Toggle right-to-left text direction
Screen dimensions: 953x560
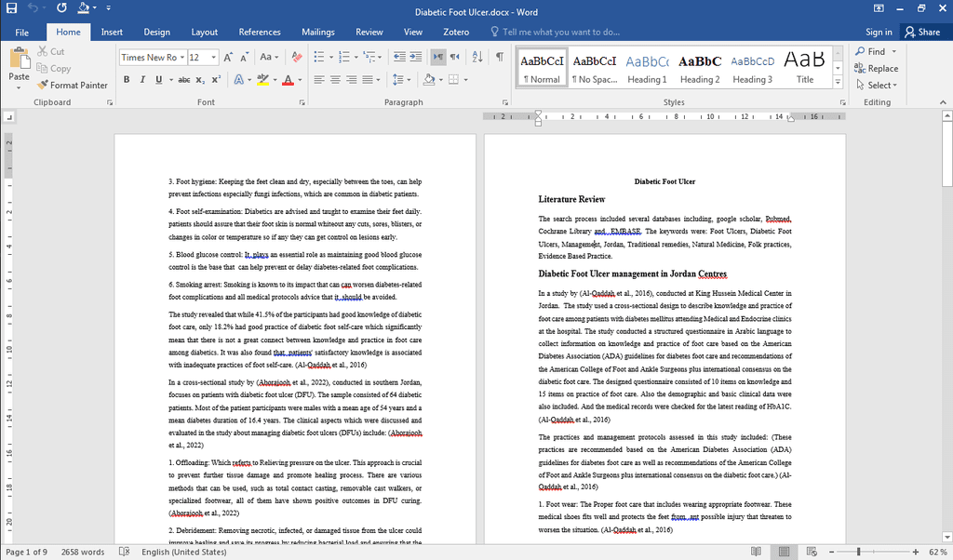pyautogui.click(x=454, y=57)
